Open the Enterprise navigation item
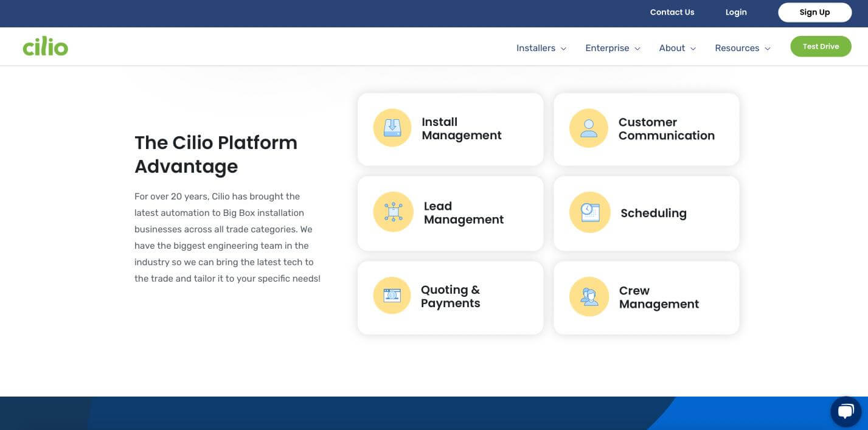This screenshot has height=430, width=868. (x=607, y=48)
